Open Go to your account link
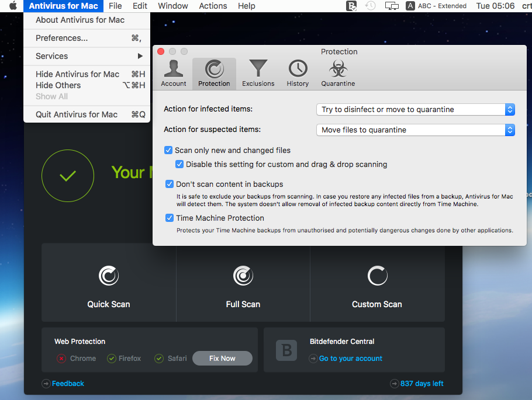Image resolution: width=532 pixels, height=400 pixels. [351, 359]
